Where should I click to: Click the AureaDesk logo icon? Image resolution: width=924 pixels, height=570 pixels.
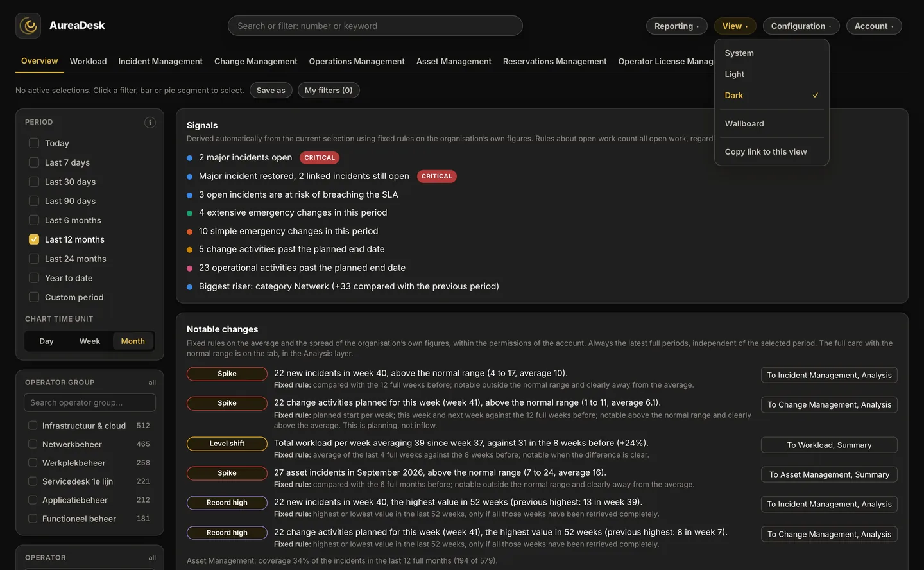(x=28, y=26)
